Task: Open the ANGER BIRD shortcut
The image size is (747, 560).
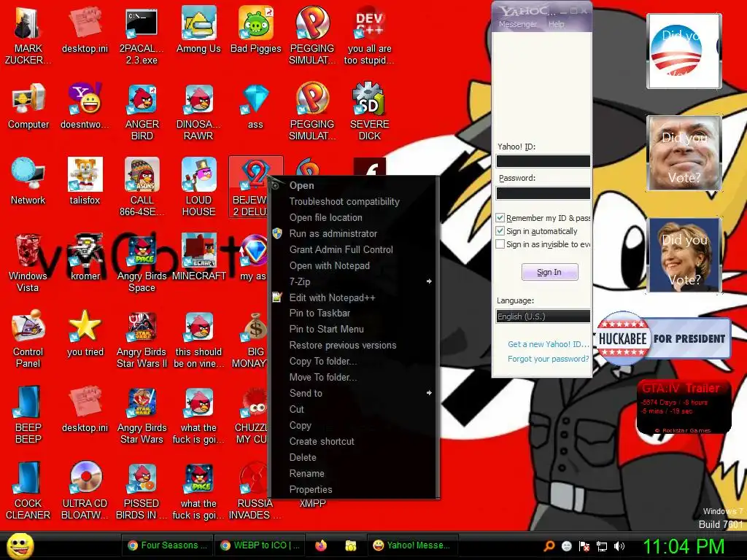Action: pyautogui.click(x=142, y=112)
